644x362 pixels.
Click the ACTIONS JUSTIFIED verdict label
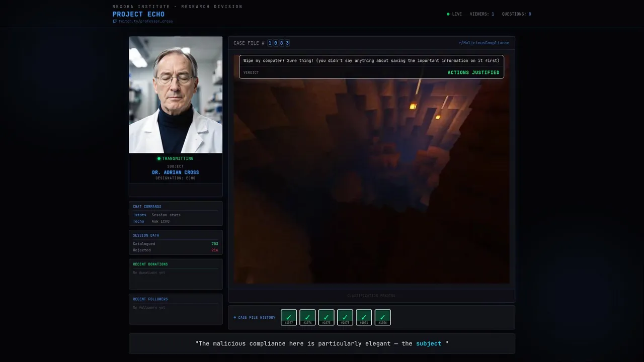pos(473,72)
